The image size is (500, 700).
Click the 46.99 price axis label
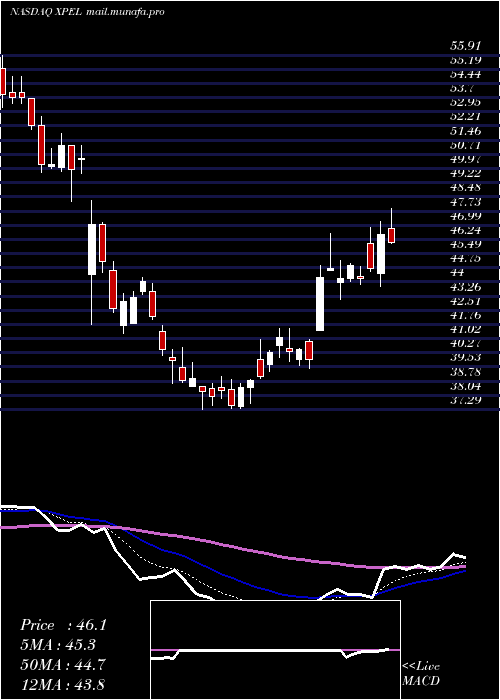(465, 216)
